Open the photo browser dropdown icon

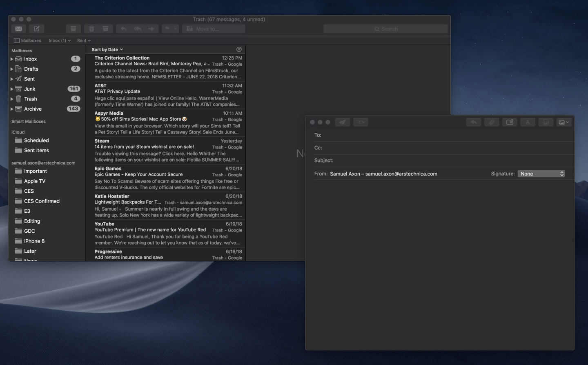(x=563, y=122)
